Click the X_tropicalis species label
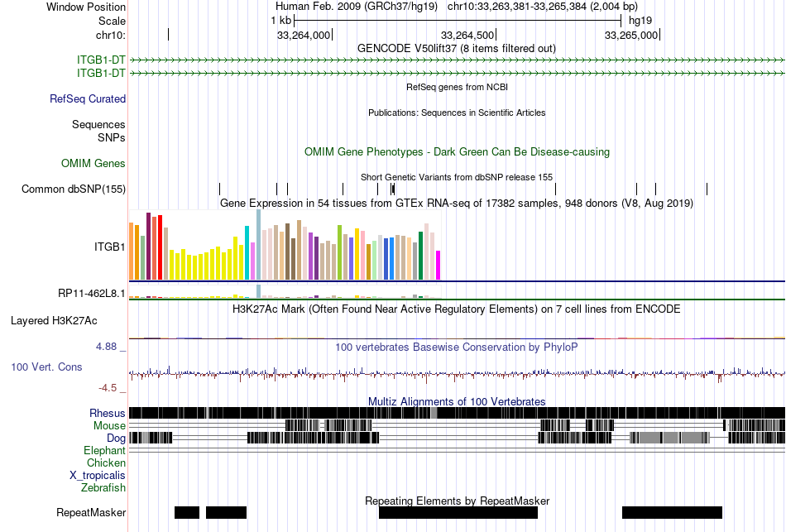 (x=98, y=476)
